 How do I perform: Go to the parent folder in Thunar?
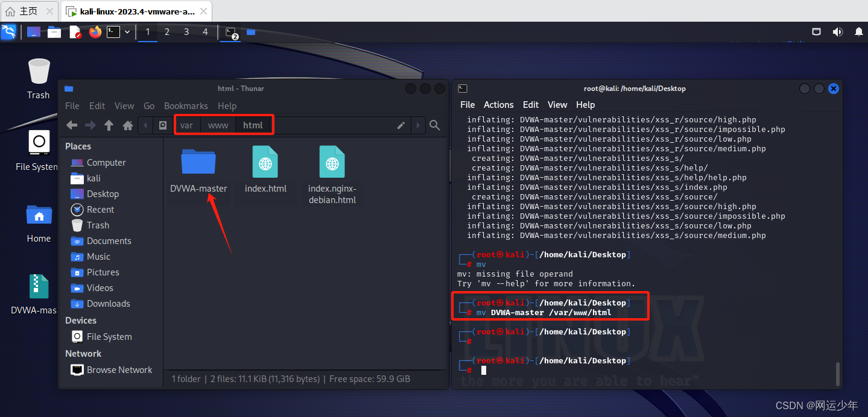pos(109,125)
